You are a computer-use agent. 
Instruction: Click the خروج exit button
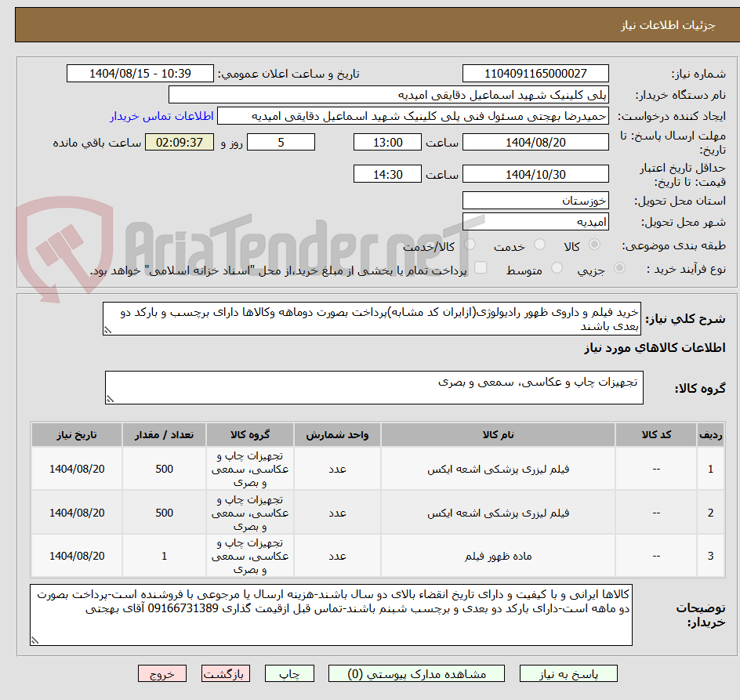pyautogui.click(x=161, y=673)
